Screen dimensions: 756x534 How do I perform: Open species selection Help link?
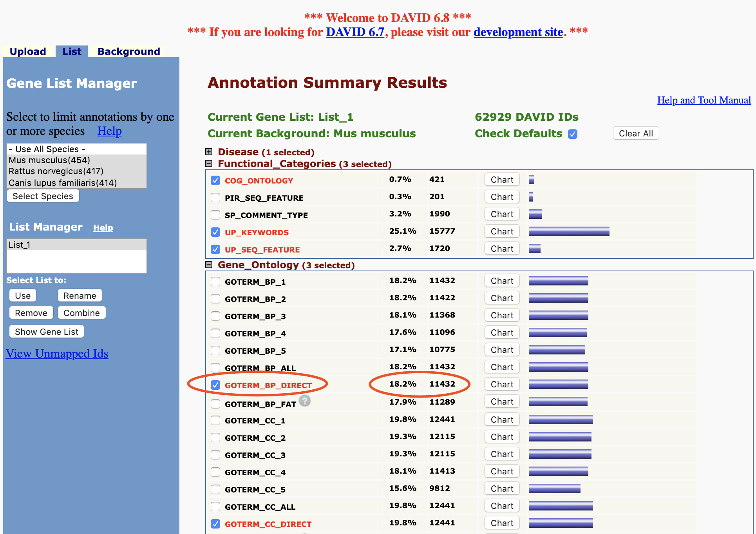tap(110, 131)
